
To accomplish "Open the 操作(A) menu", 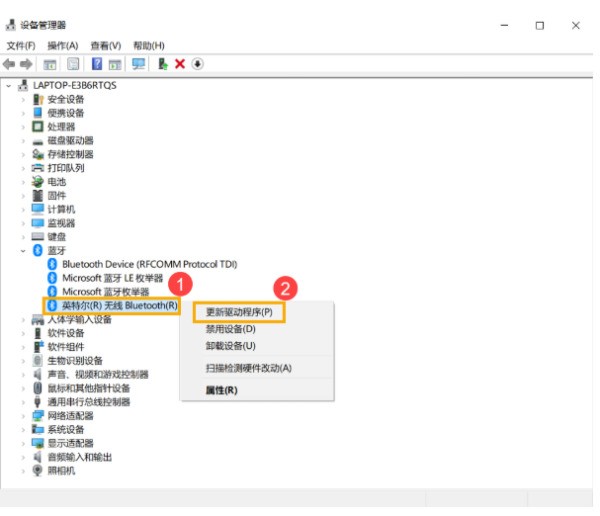I will click(x=63, y=46).
